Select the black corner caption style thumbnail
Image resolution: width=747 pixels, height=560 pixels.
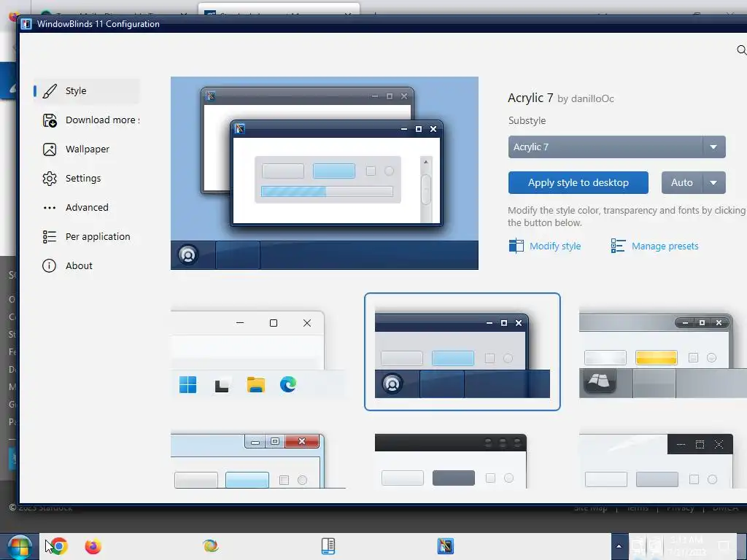[x=662, y=461]
